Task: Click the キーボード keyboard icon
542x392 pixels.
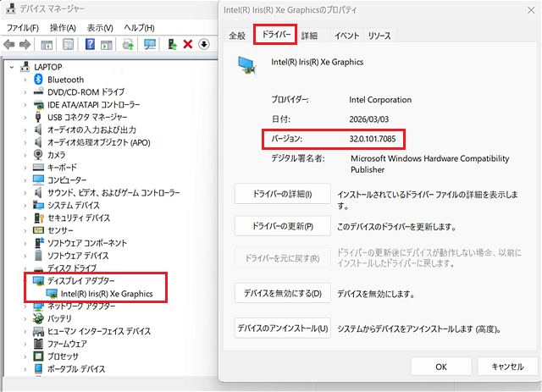Action: (38, 168)
